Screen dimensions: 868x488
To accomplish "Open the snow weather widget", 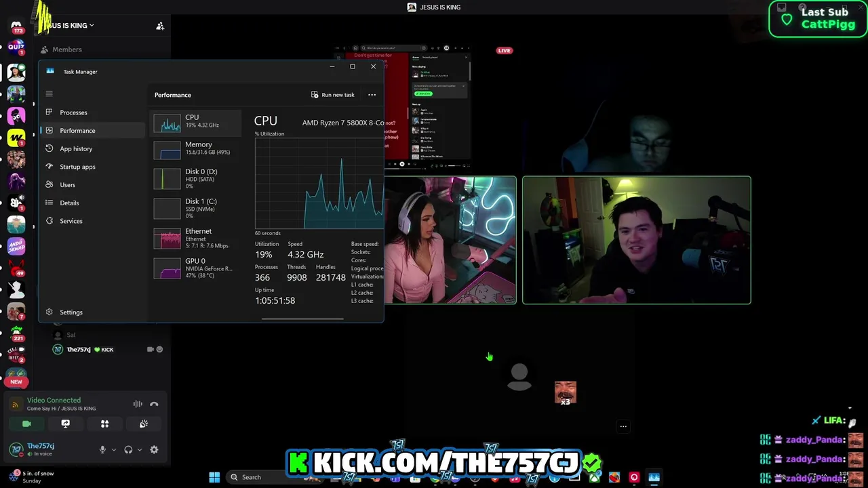I will tap(31, 477).
